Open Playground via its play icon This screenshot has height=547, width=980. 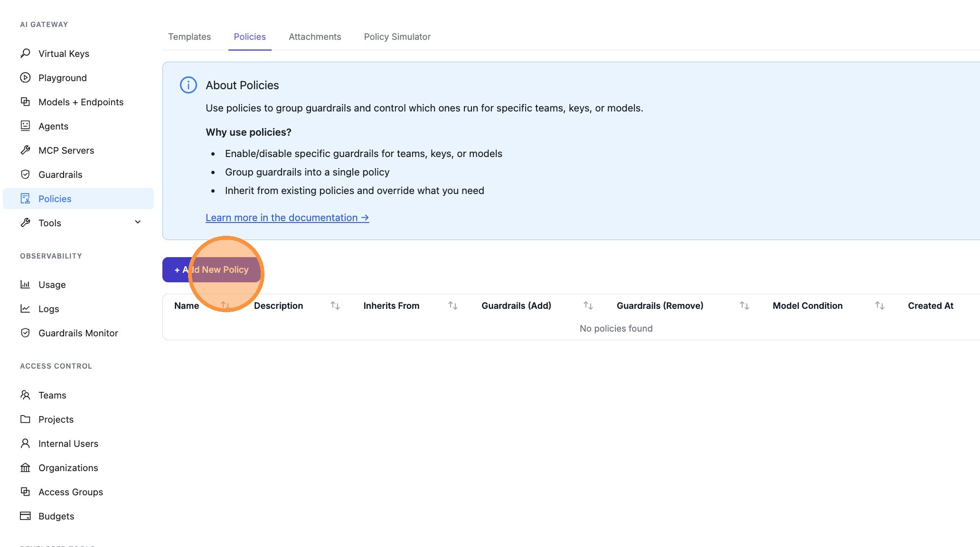pyautogui.click(x=25, y=77)
